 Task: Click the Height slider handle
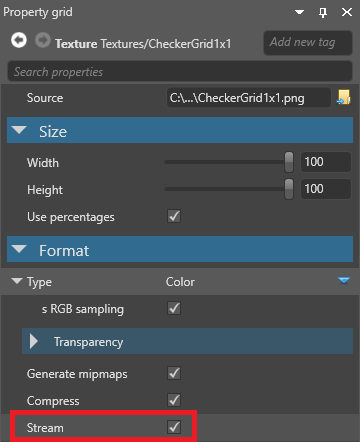tap(289, 189)
